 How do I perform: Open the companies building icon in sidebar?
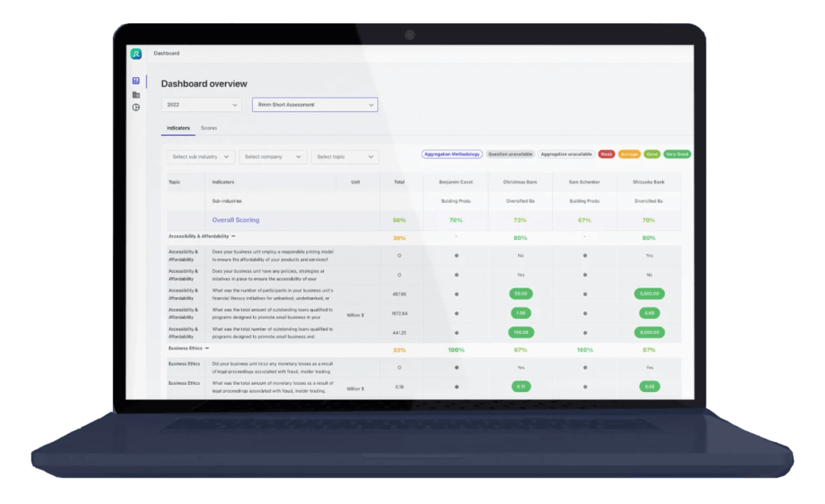135,95
